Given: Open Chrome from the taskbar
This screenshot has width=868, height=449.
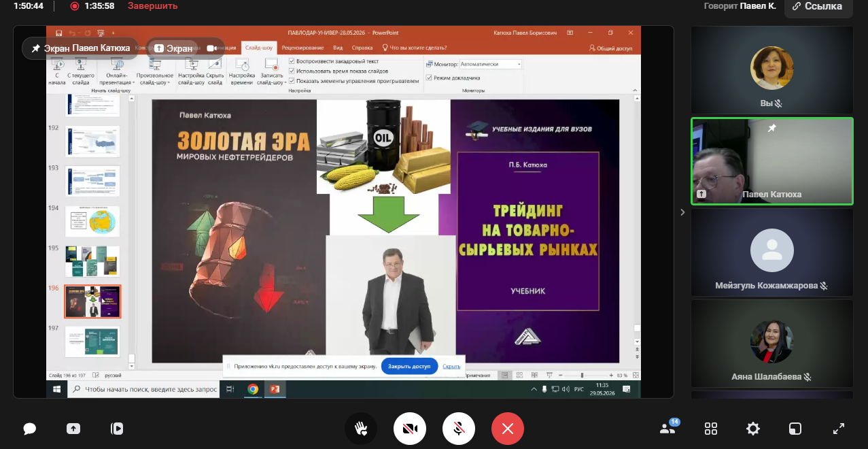Looking at the screenshot, I should coord(253,389).
